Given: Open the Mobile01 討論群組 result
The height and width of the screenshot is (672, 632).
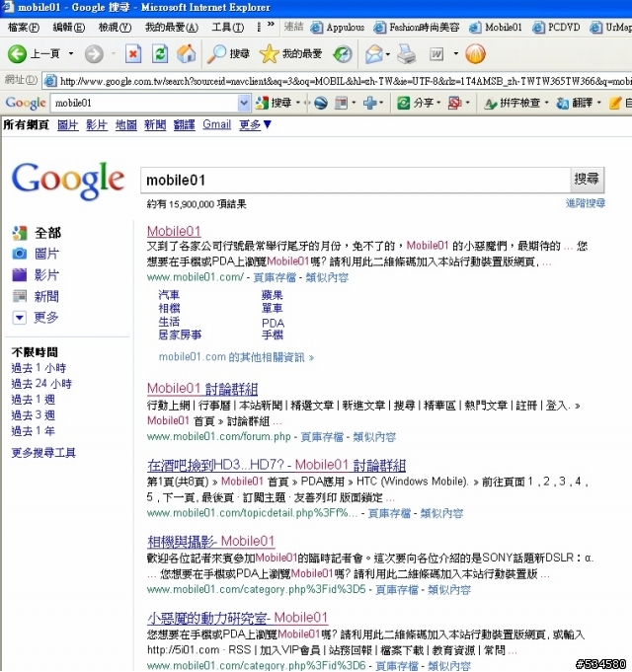Looking at the screenshot, I should [202, 389].
